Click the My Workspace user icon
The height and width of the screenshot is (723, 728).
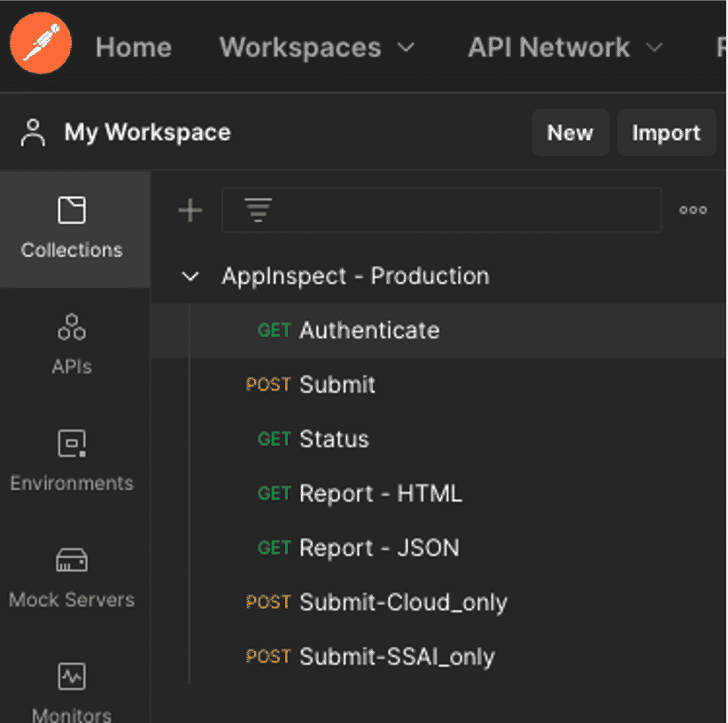33,133
